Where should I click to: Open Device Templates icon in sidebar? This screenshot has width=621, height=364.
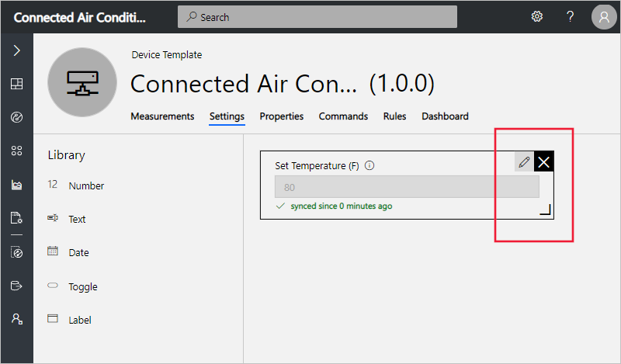click(x=16, y=252)
